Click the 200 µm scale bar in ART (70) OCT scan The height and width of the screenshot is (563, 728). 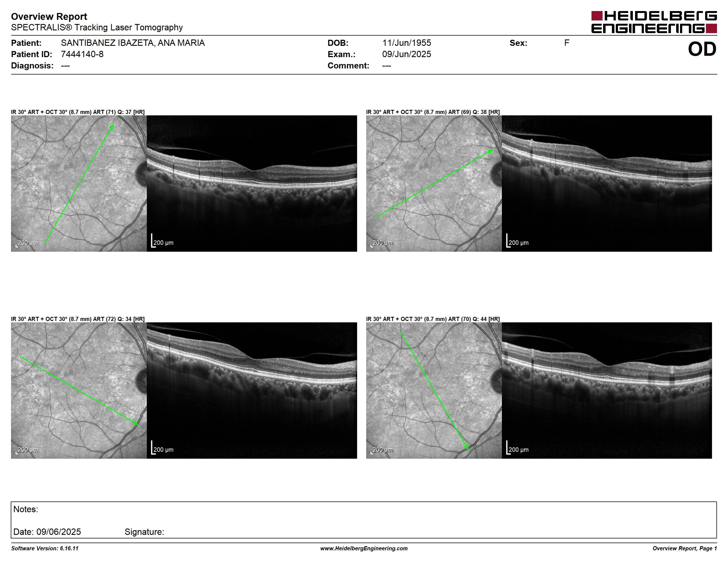point(517,448)
